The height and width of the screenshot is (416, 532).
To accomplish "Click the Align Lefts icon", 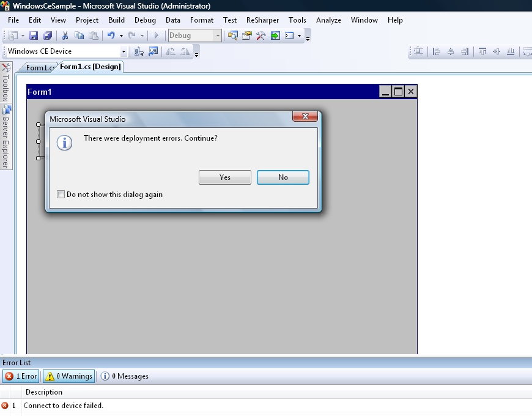I will [x=437, y=51].
